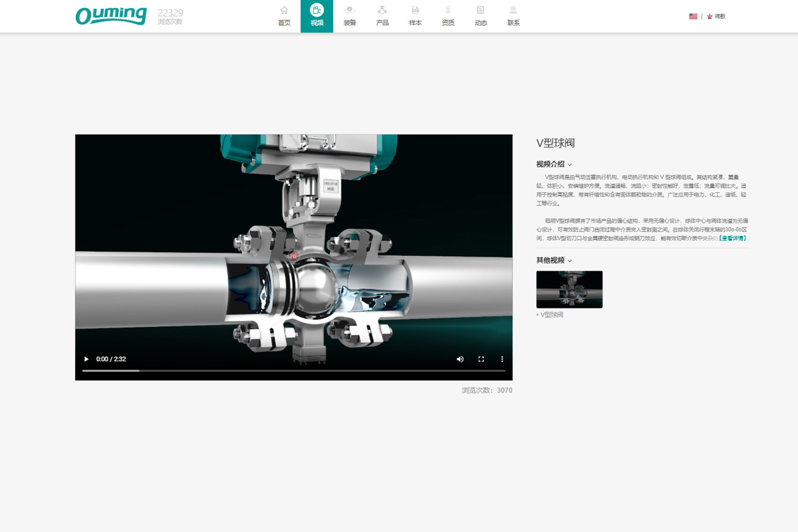Play the V型球阀 video

click(x=86, y=359)
